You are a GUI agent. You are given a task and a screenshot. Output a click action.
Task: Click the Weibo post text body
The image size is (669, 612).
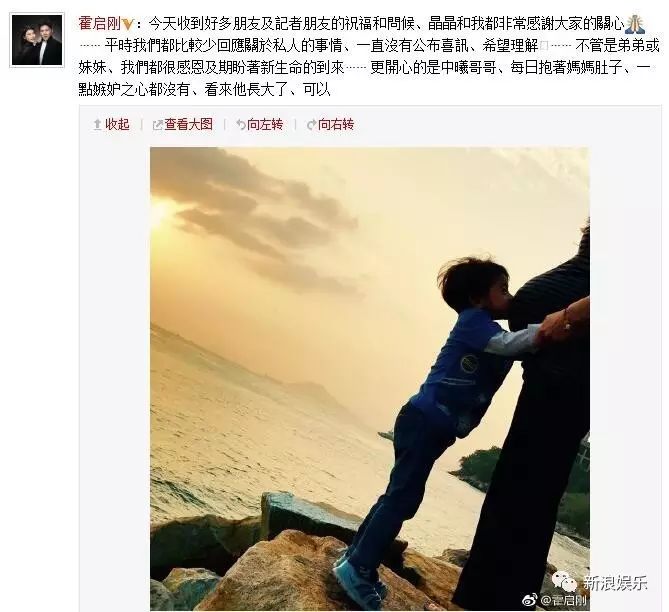(x=369, y=56)
